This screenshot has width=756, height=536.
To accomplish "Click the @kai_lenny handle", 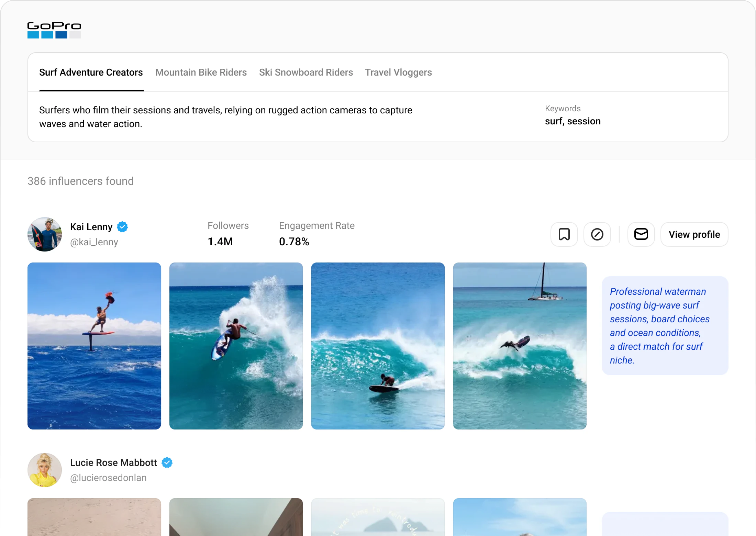I will [x=94, y=242].
